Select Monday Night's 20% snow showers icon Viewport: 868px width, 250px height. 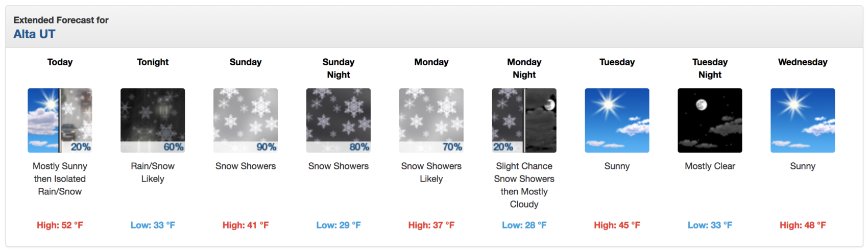pyautogui.click(x=524, y=120)
